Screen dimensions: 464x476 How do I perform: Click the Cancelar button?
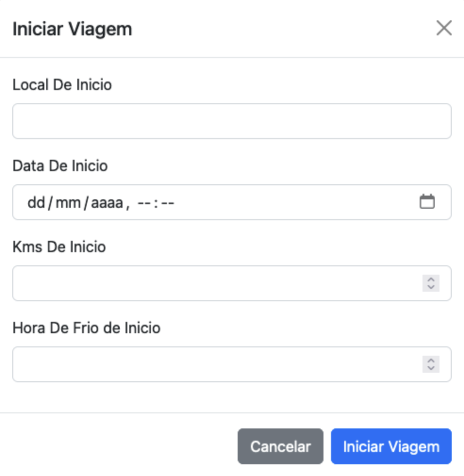pos(280,446)
